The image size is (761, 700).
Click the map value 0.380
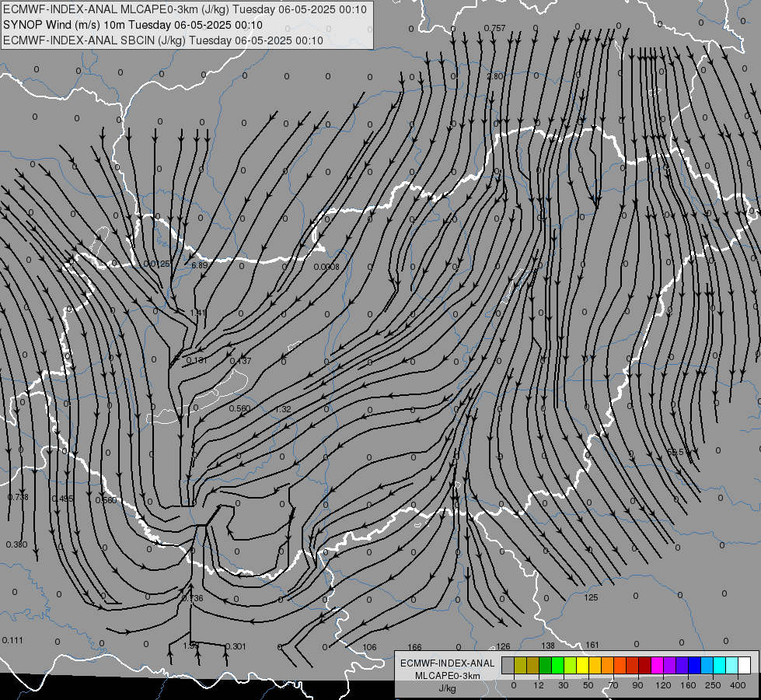click(x=17, y=544)
